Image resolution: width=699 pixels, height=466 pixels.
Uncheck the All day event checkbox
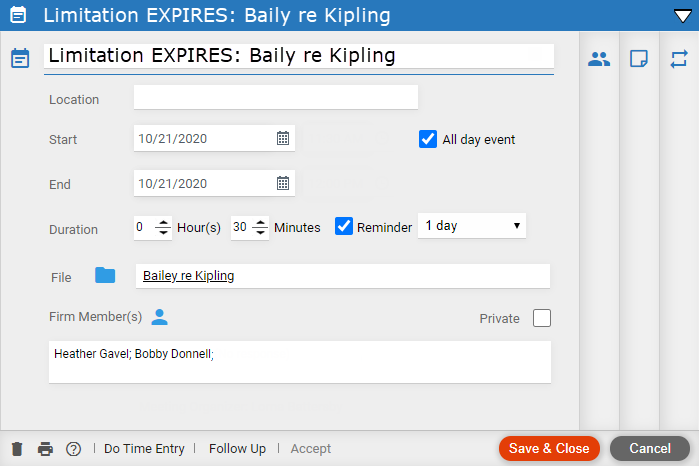pos(428,139)
